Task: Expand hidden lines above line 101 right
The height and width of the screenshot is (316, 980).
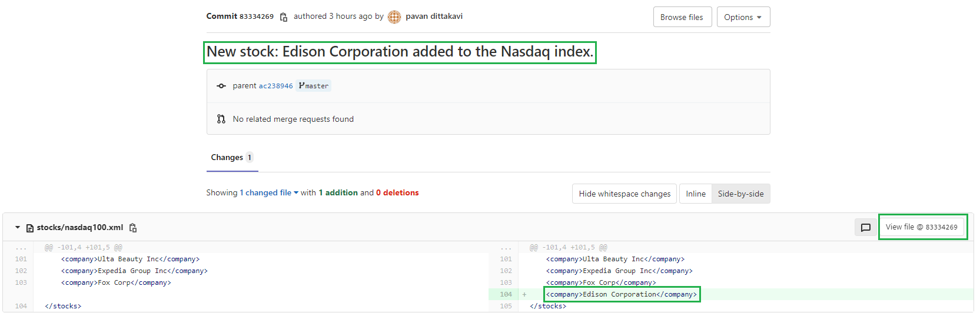Action: pyautogui.click(x=506, y=248)
